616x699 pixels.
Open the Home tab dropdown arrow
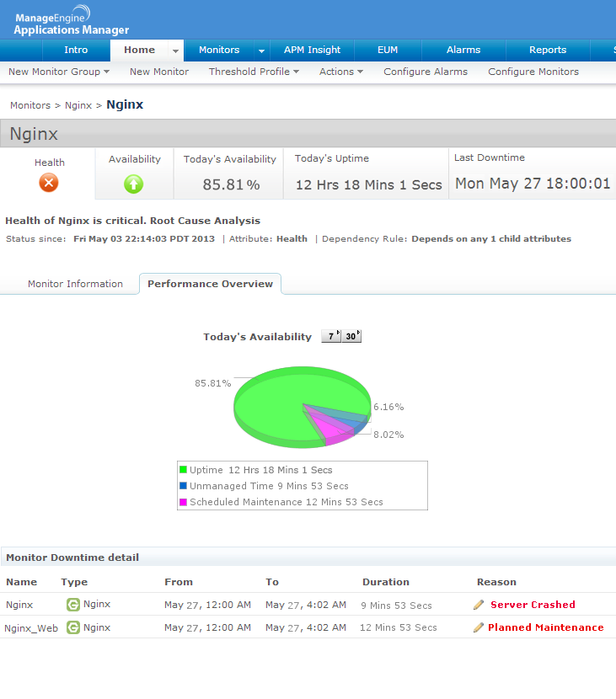176,51
